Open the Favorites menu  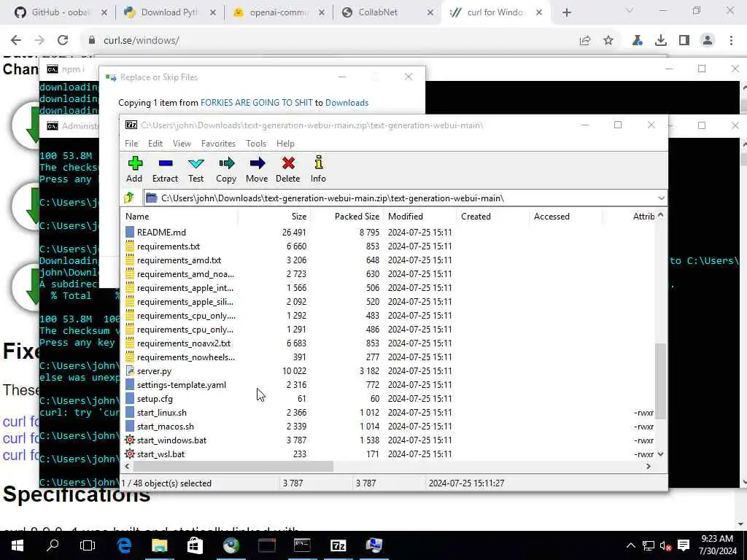(218, 144)
